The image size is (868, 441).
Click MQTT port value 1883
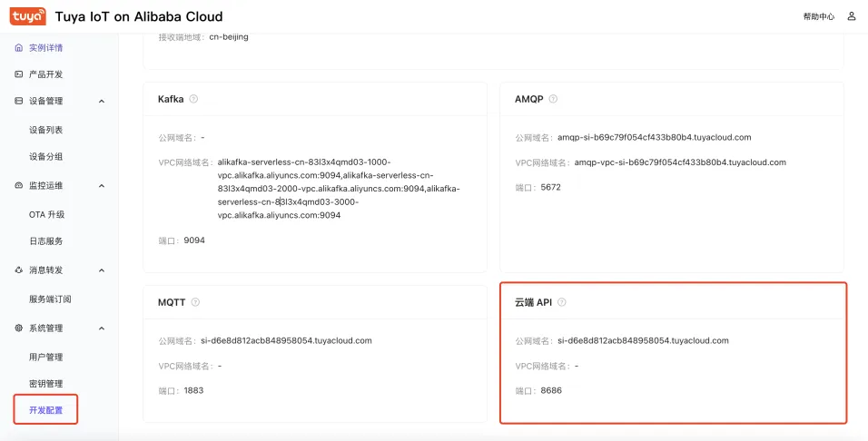(193, 390)
